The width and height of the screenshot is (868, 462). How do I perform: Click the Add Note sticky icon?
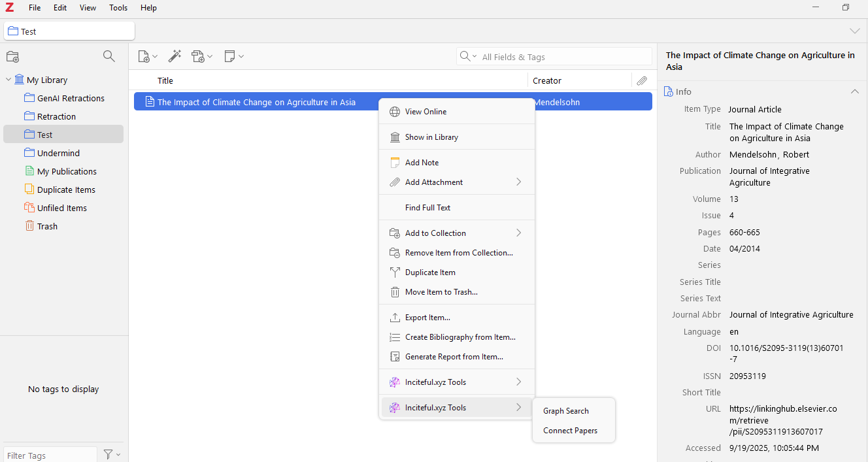395,163
